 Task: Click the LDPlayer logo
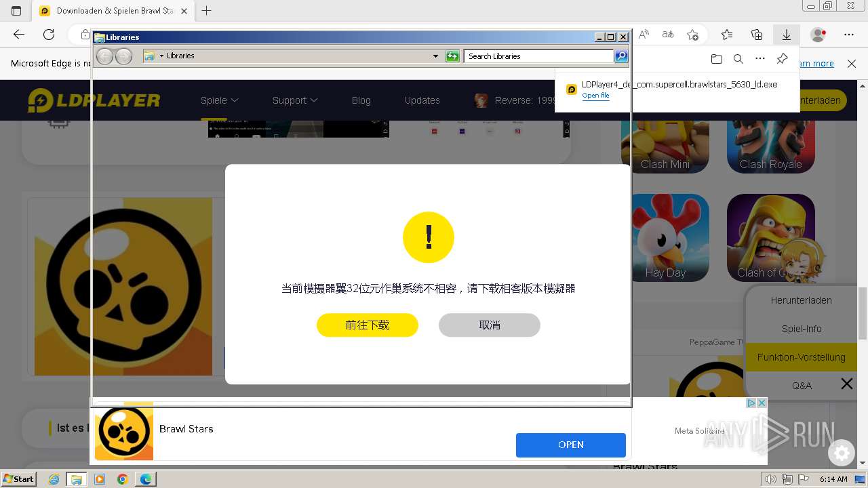pyautogui.click(x=94, y=100)
